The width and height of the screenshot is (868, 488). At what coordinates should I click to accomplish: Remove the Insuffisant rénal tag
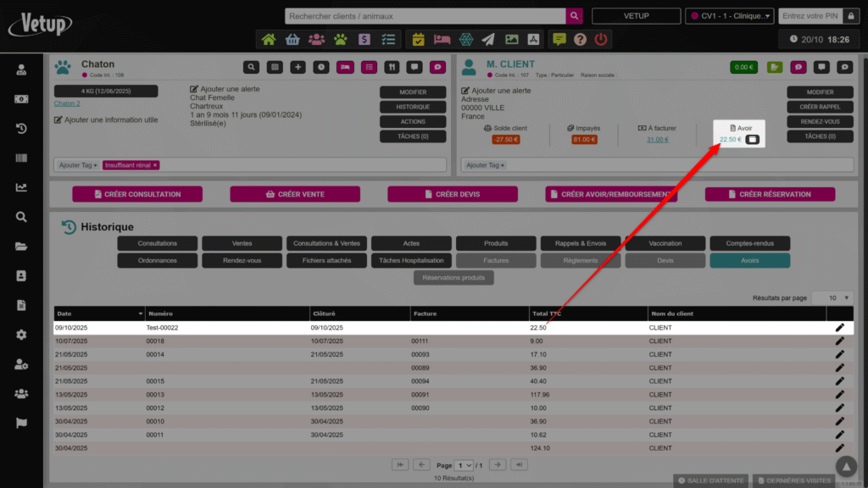coord(155,165)
